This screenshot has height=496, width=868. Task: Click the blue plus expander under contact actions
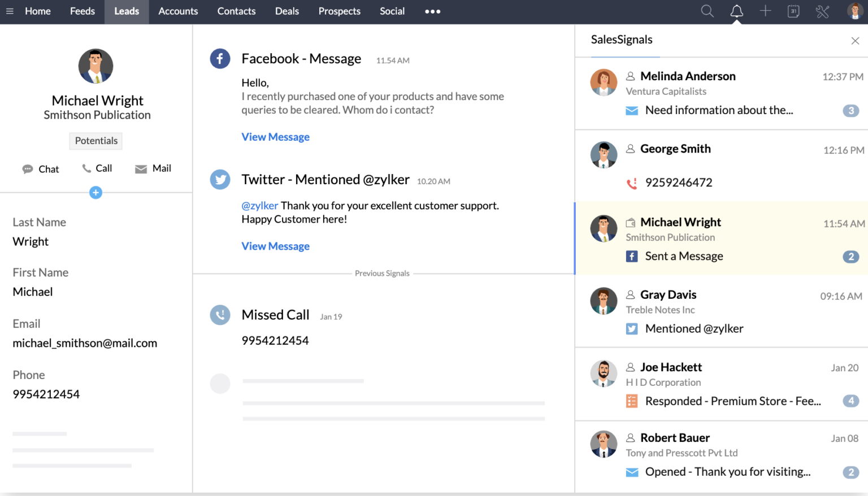tap(96, 193)
